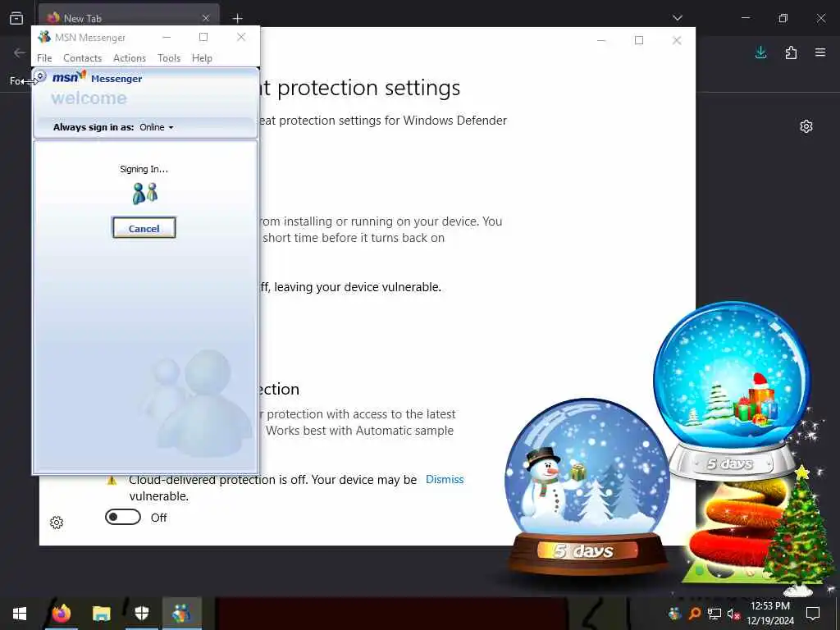Viewport: 840px width, 630px height.
Task: Open the browser hamburger application menu
Action: 820,52
